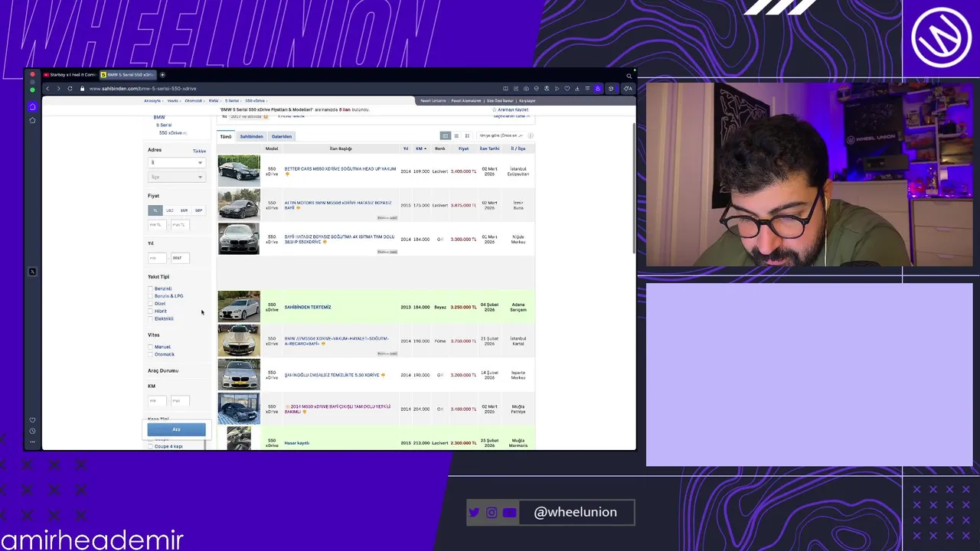The height and width of the screenshot is (551, 980).
Task: Click the X icon in browser left sidebar
Action: (32, 272)
